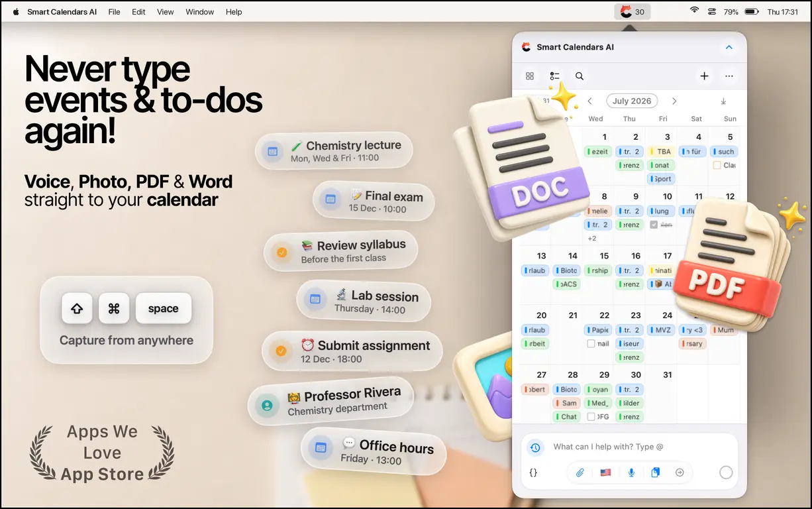The image size is (812, 509).
Task: Go to next month chevron
Action: (x=674, y=101)
